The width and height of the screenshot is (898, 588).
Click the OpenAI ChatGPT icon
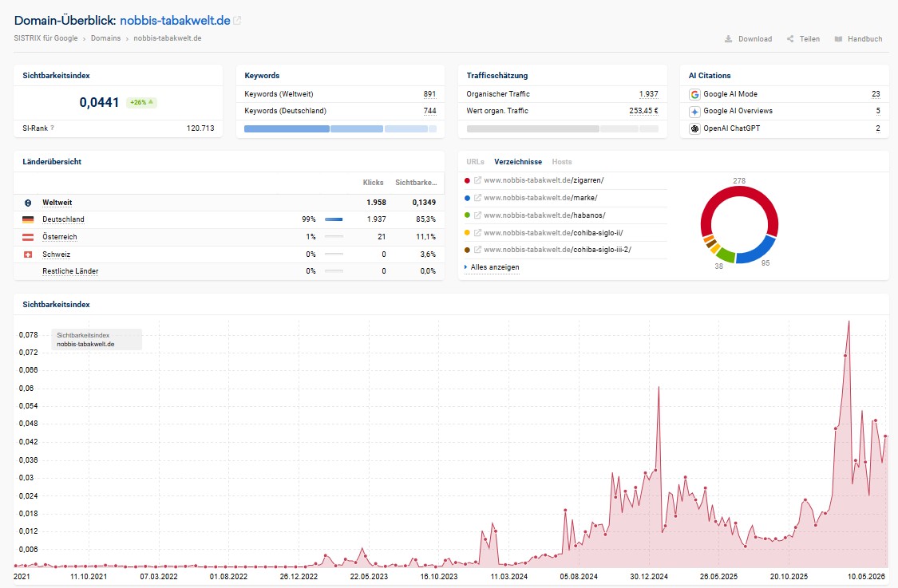point(694,128)
